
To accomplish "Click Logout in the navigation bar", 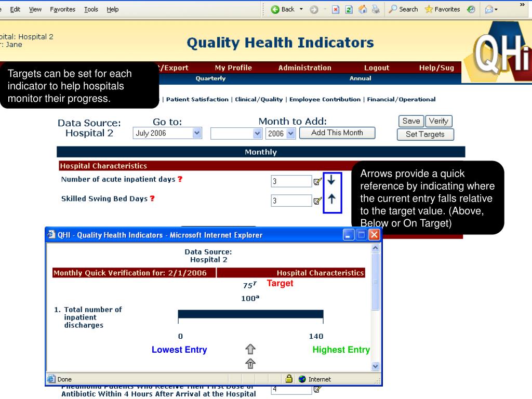I will (x=377, y=68).
